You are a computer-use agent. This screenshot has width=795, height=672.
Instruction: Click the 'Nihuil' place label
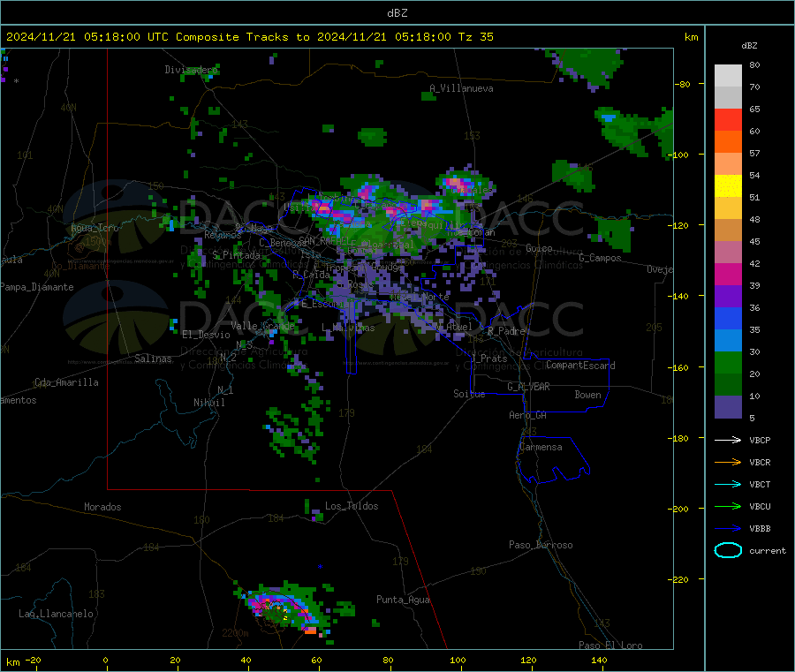(208, 403)
